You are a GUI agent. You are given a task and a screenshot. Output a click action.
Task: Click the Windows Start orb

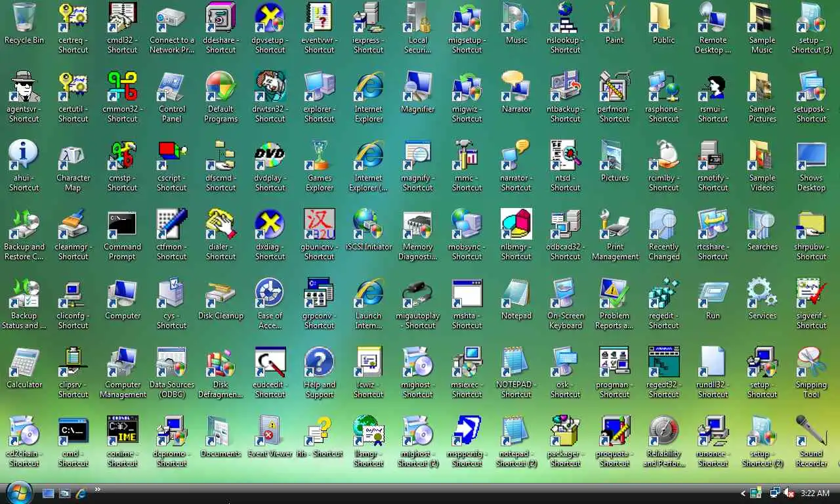pyautogui.click(x=19, y=493)
